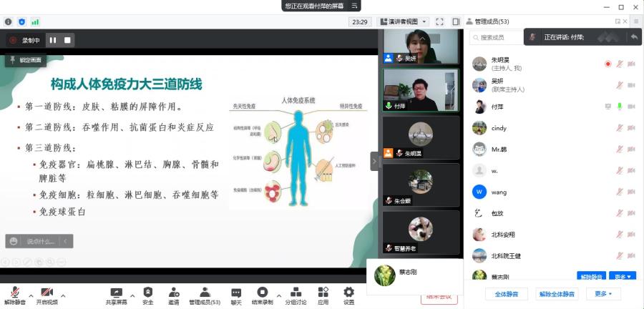Screen dimensions: 644x309
Task: Pause the recording in recording bar
Action: point(52,40)
